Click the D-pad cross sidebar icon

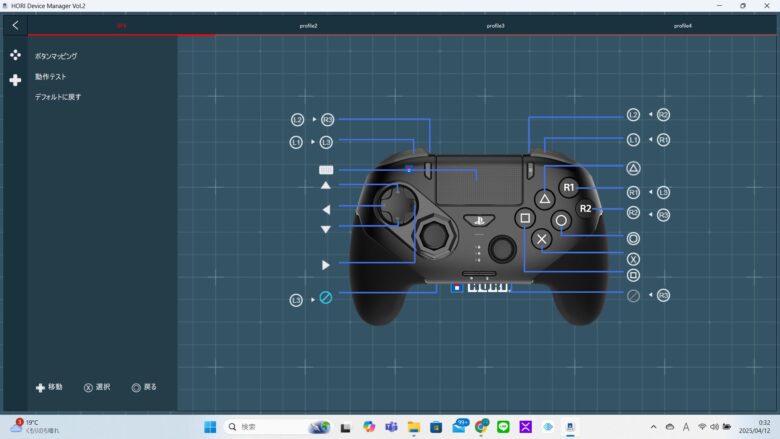coord(15,80)
